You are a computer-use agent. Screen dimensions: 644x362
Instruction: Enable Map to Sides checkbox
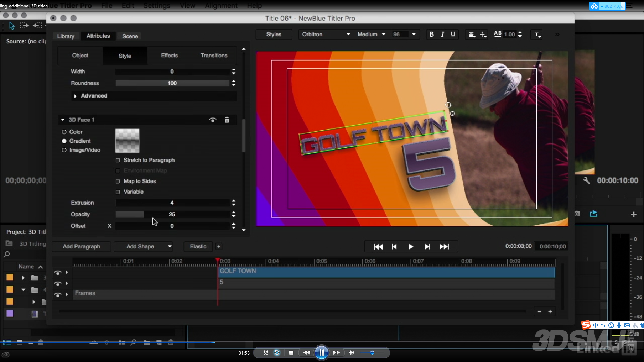(118, 182)
